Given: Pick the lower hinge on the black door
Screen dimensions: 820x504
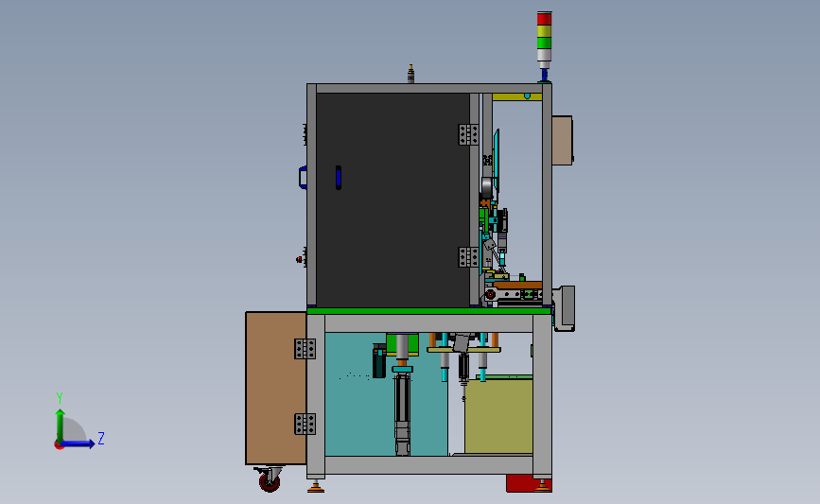Looking at the screenshot, I should 468,257.
